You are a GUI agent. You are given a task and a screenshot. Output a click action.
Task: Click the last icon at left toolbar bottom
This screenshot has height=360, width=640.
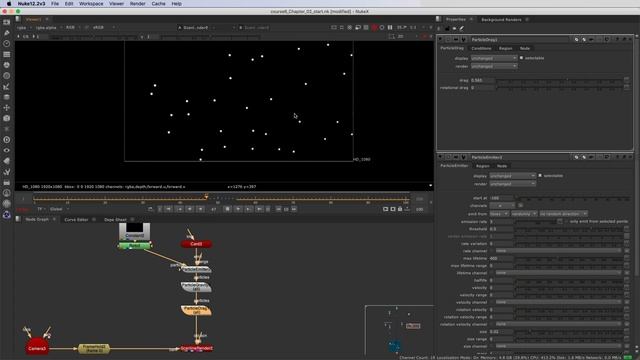click(x=7, y=214)
